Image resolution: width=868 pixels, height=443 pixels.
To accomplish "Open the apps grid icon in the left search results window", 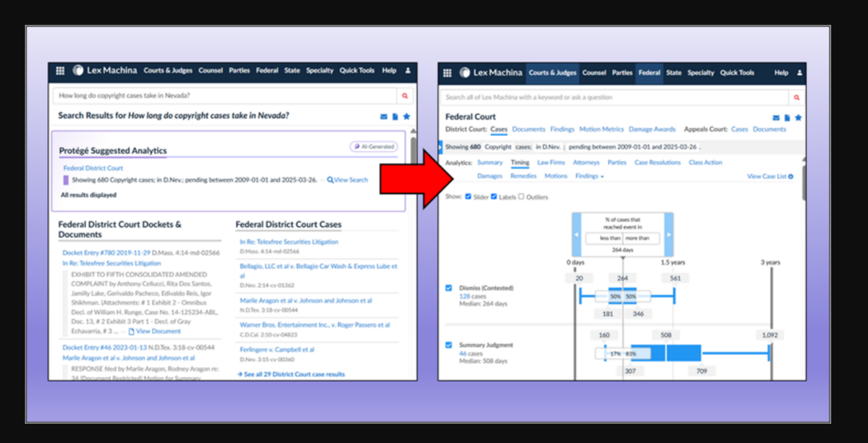I will (x=60, y=71).
